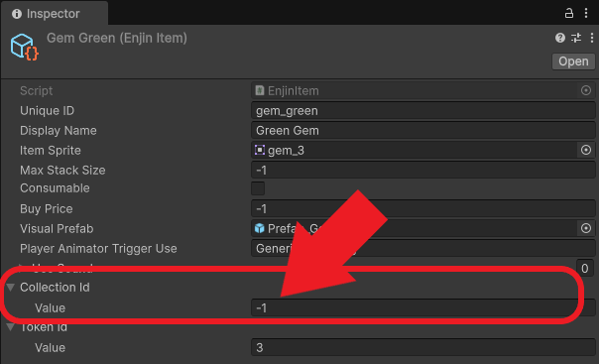Open the Player Animator Trigger Use dropdown

pos(422,249)
